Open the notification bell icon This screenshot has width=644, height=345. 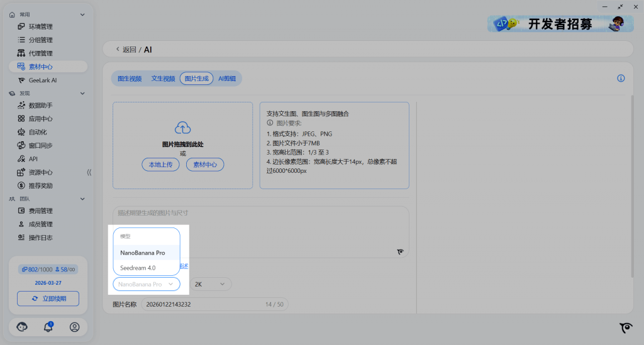pos(48,327)
